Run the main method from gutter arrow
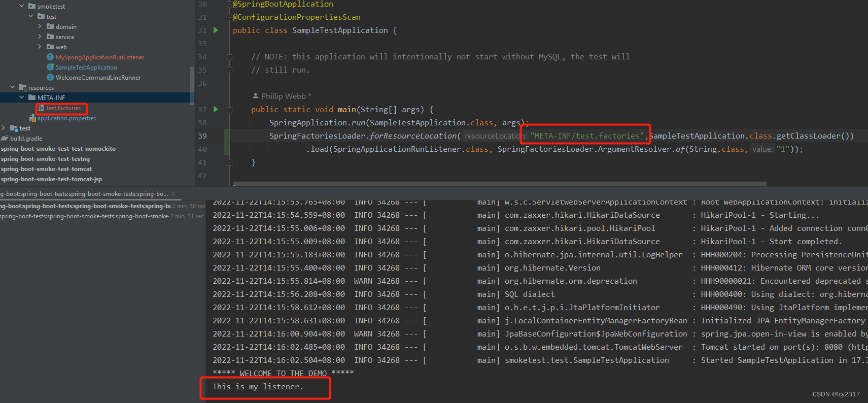Screen dimensions: 868x403 tap(216, 109)
